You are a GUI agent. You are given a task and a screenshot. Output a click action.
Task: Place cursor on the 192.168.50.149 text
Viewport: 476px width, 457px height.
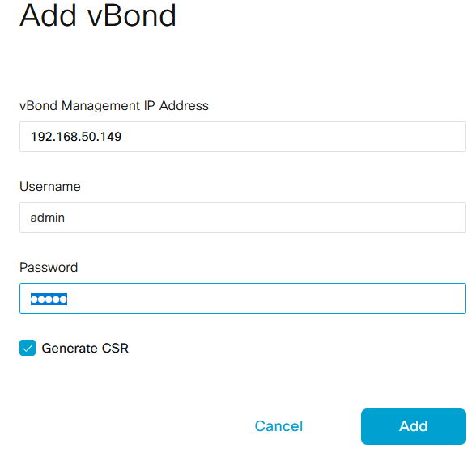(x=76, y=137)
